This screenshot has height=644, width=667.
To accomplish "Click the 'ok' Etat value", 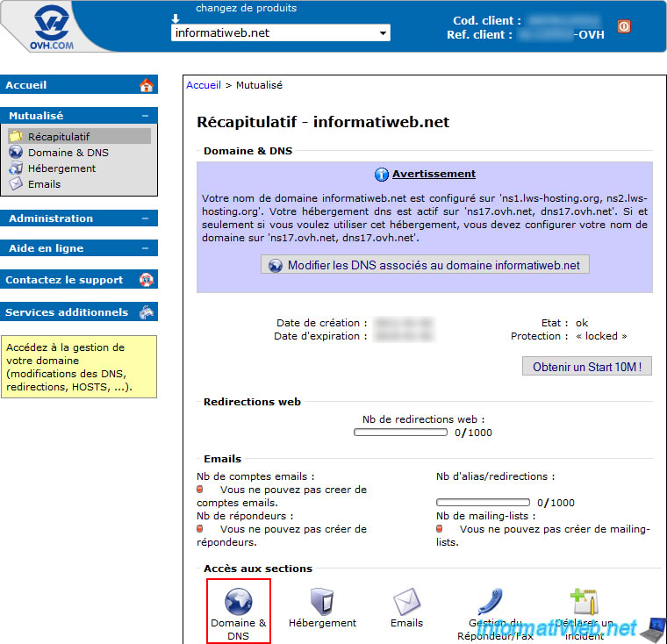I will [582, 323].
